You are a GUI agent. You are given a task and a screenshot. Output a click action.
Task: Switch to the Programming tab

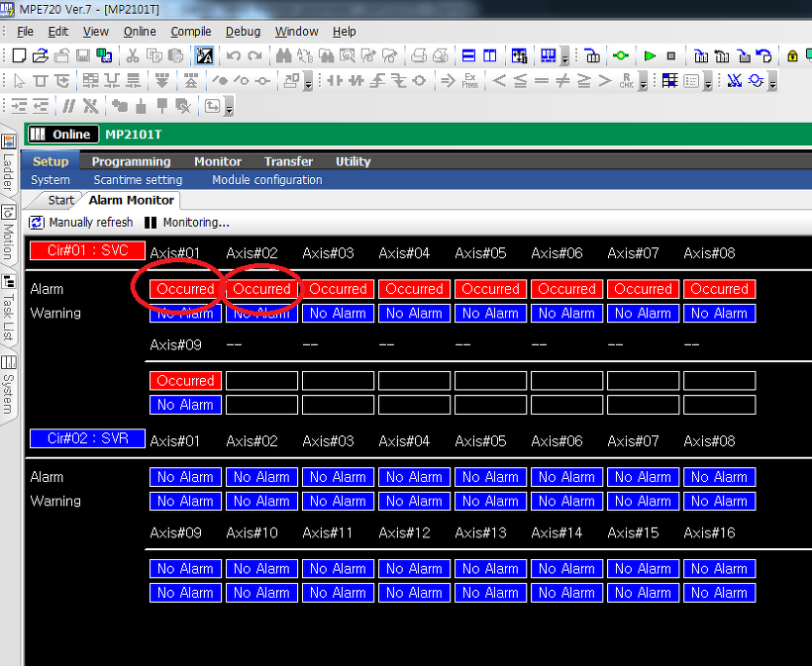[x=131, y=161]
